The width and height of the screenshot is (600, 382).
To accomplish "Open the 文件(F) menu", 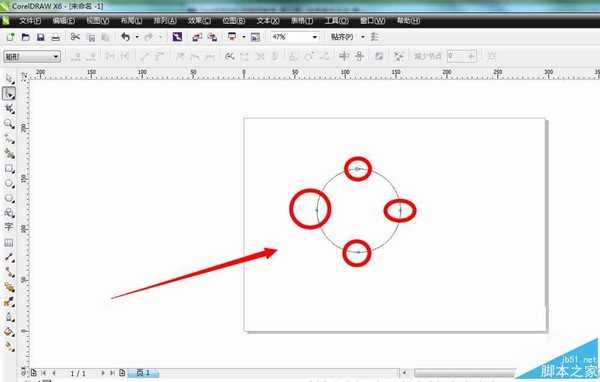I will pos(30,20).
